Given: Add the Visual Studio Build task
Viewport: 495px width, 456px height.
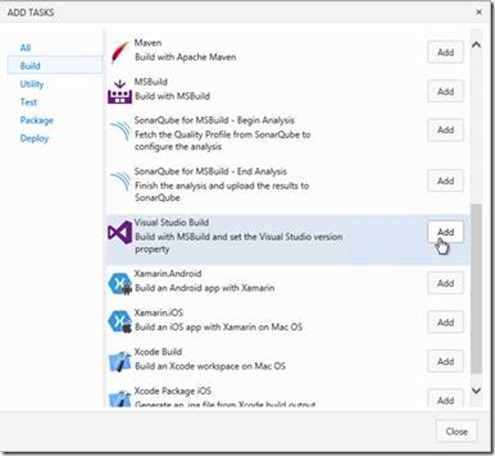Looking at the screenshot, I should 445,232.
